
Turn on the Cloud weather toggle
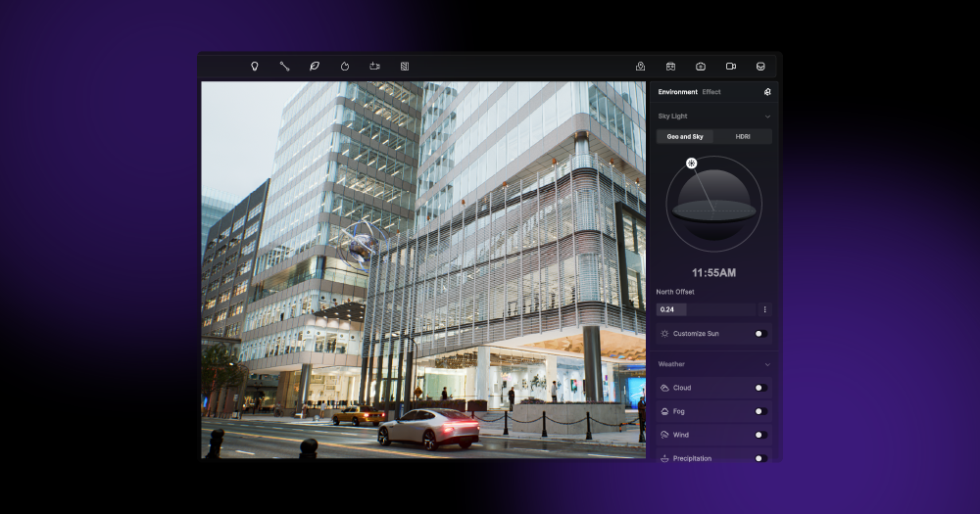[x=759, y=388]
